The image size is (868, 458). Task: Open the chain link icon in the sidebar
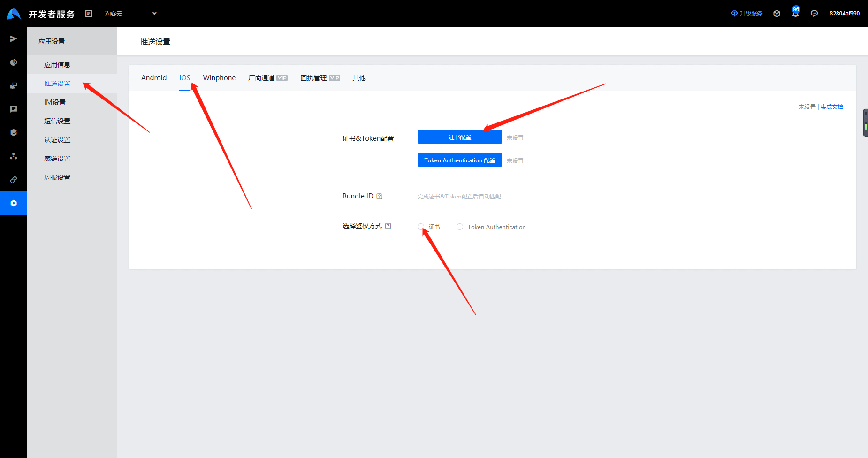point(14,180)
